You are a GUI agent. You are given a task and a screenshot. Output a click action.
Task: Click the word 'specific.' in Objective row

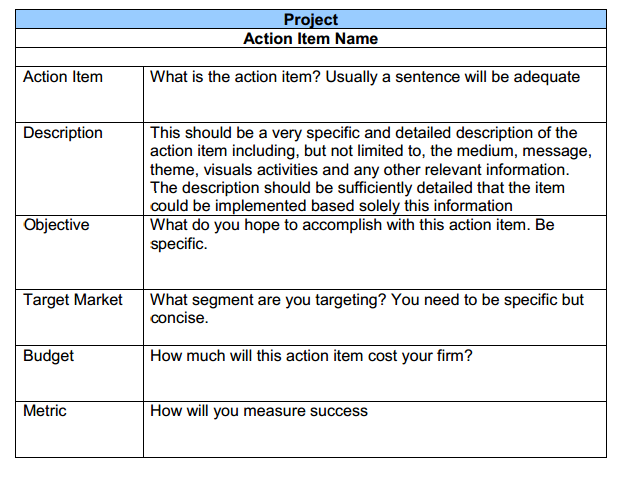(x=179, y=244)
